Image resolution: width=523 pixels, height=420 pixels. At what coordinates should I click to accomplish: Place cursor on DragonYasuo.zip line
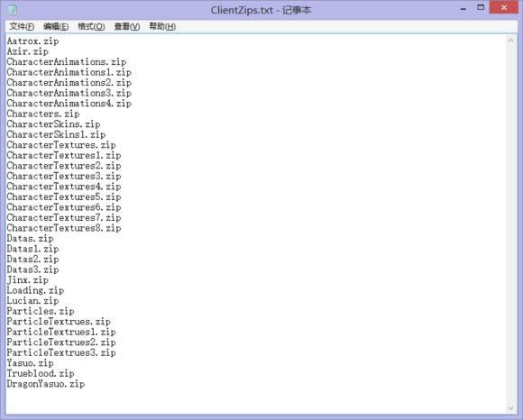[46, 384]
